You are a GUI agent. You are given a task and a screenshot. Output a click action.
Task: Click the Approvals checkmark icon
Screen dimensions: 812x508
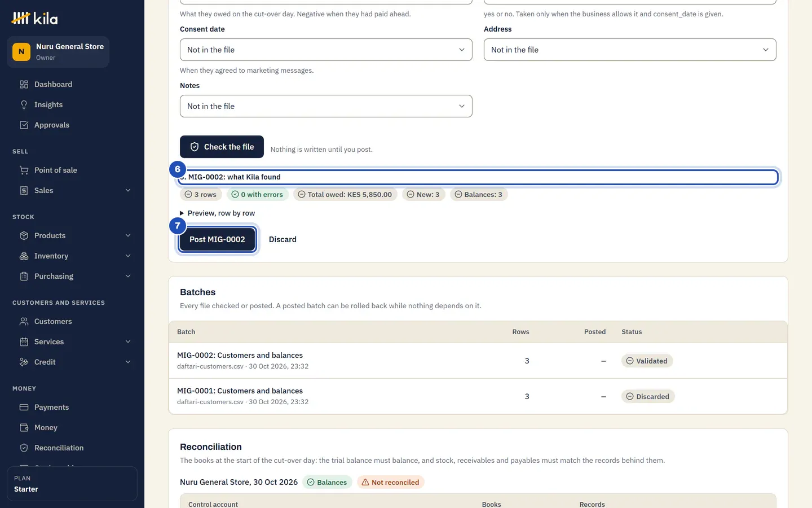tap(24, 125)
